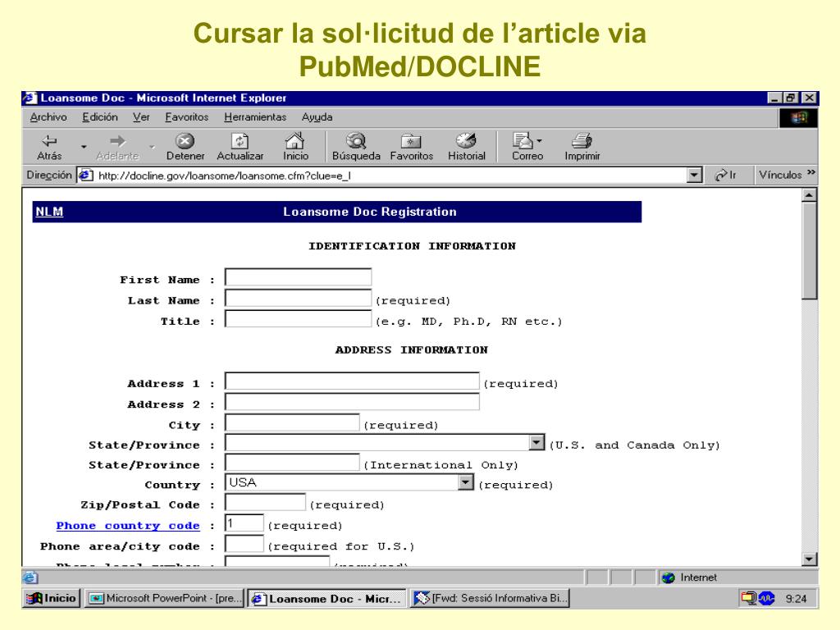Print the page with Imprimir

[x=582, y=147]
